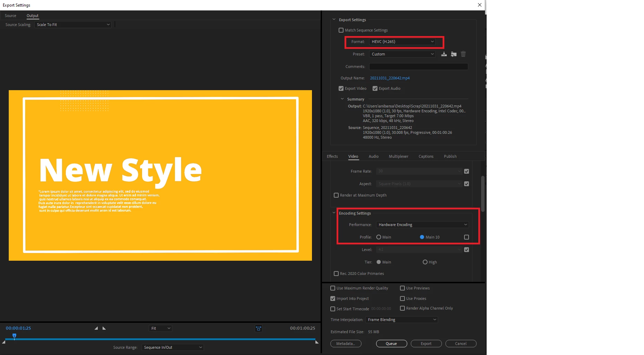Open the Publish tab
This screenshot has height=355, width=644.
point(450,156)
